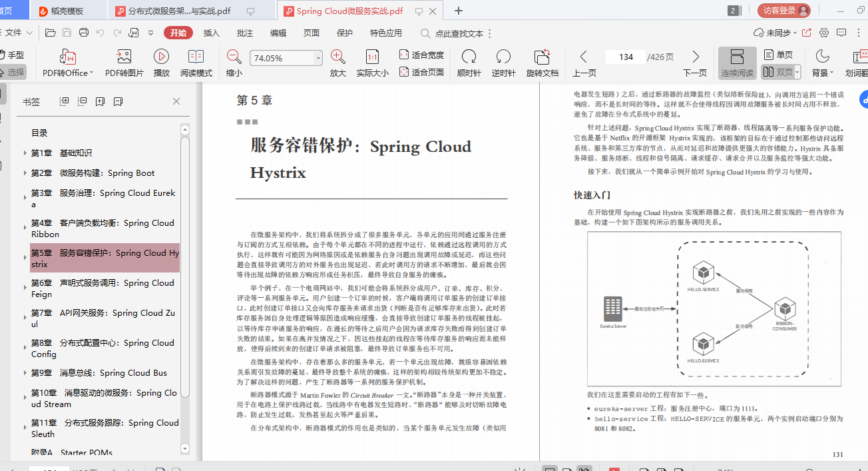This screenshot has height=471, width=868.
Task: Open 目录 bookmark entry
Action: coord(39,133)
